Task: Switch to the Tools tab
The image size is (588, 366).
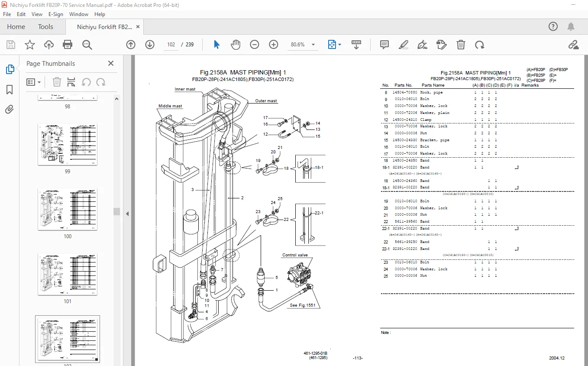Action: (x=45, y=27)
